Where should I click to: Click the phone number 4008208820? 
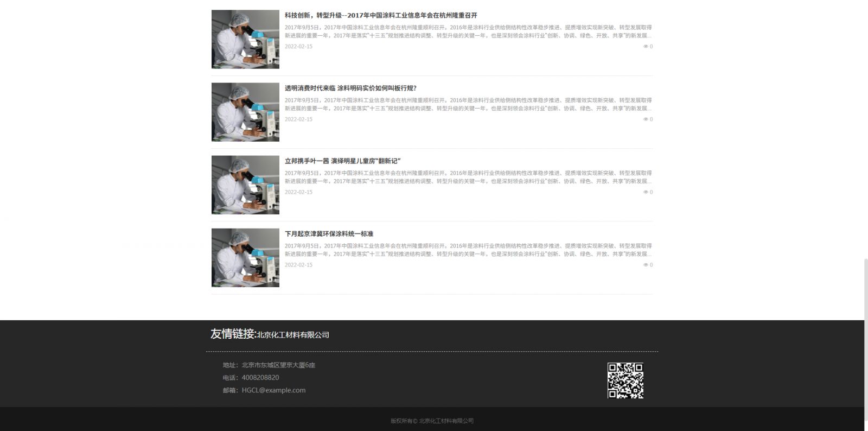tap(260, 378)
